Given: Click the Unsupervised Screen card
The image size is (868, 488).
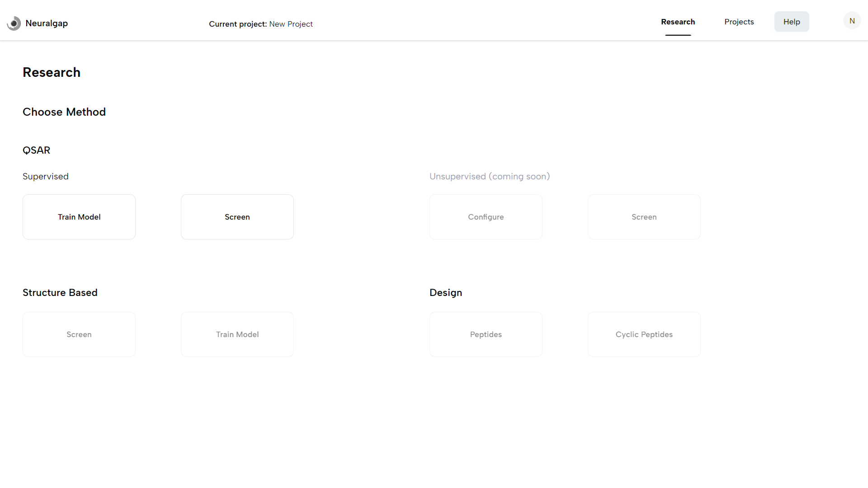Looking at the screenshot, I should 644,217.
